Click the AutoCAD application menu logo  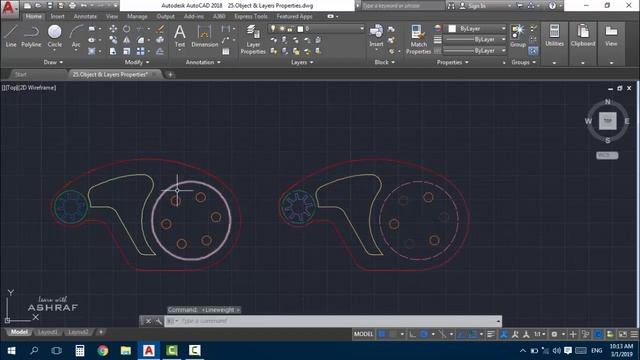click(9, 8)
